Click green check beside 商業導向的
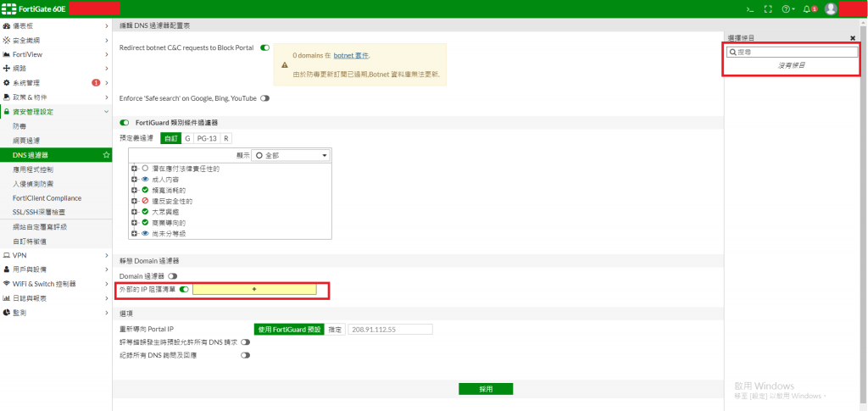 145,222
